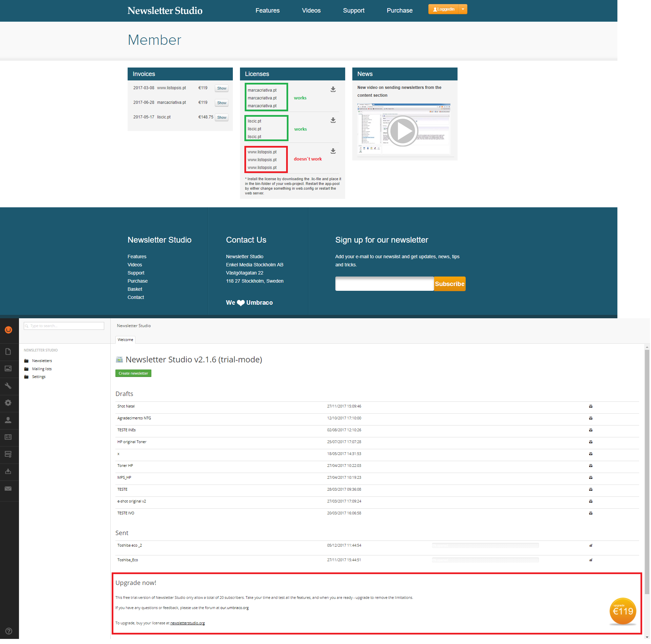
Task: Open the analytics icon for Toshiba_Eco
Action: point(591,560)
